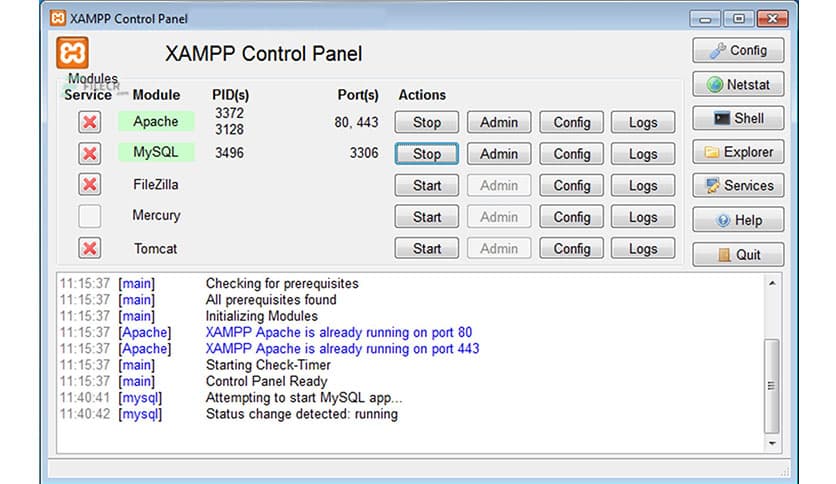
Task: Toggle the Tomcat service checkbox
Action: [x=90, y=248]
